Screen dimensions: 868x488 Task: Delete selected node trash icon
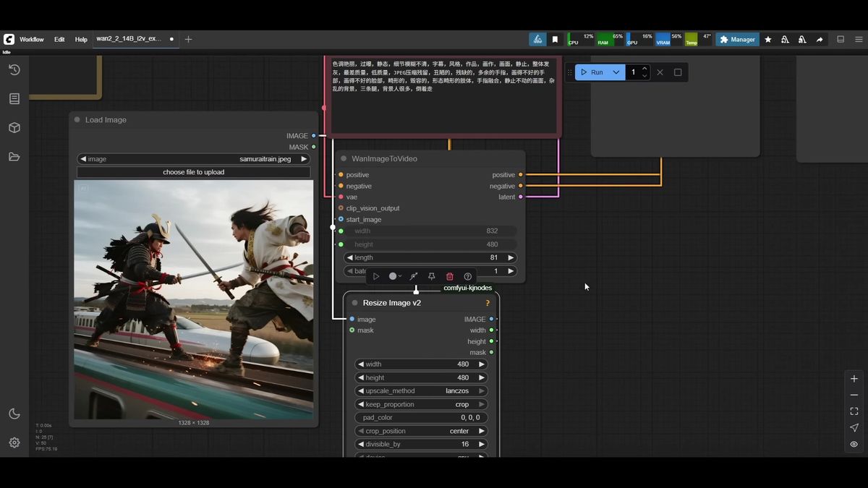pos(450,276)
